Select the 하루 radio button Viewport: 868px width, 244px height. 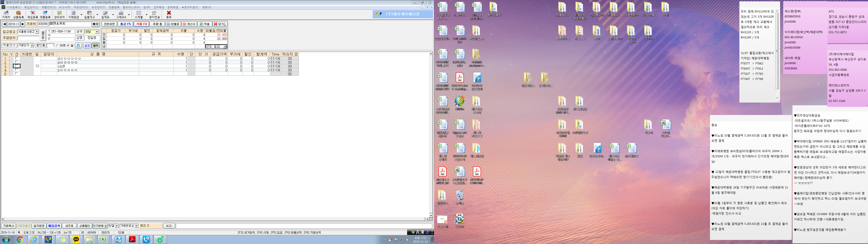(x=57, y=45)
